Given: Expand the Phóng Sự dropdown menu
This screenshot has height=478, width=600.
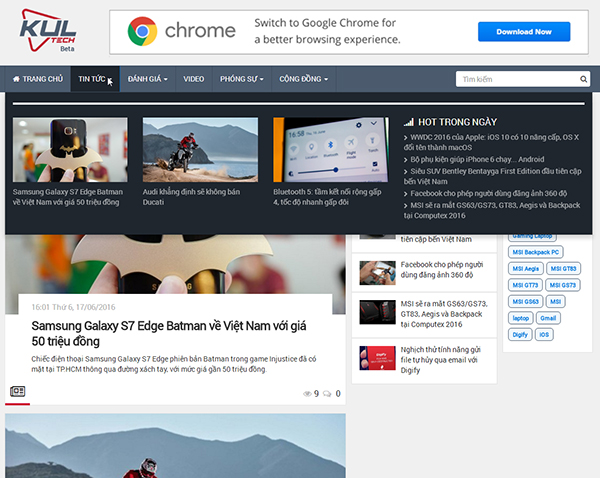Looking at the screenshot, I should (x=242, y=79).
